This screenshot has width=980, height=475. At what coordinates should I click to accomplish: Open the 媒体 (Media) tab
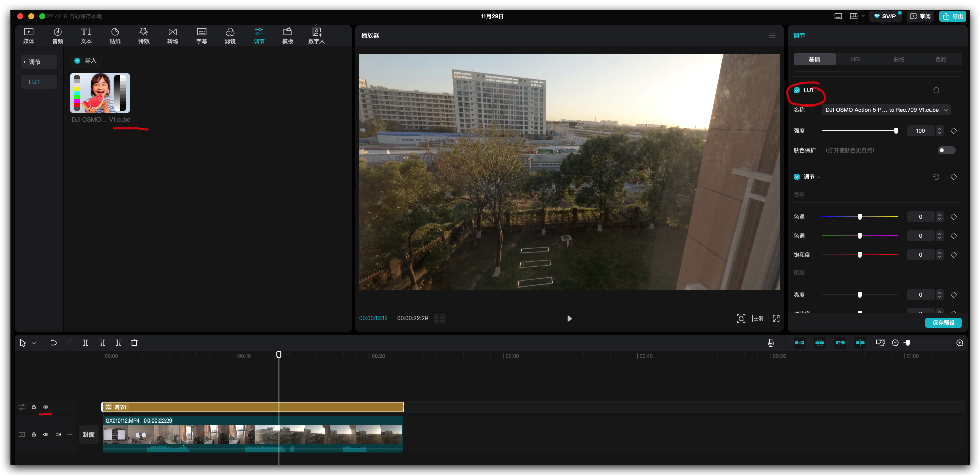point(29,36)
